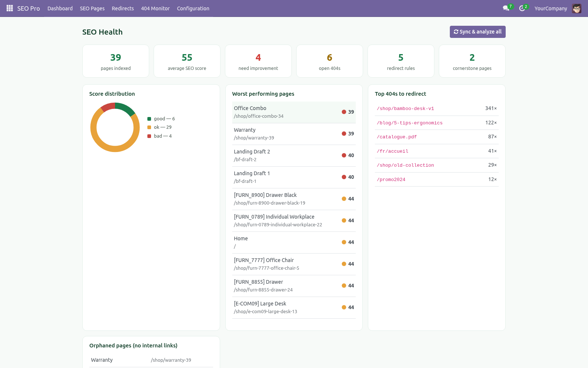Open the Configuration menu
The image size is (588, 368).
point(193,8)
